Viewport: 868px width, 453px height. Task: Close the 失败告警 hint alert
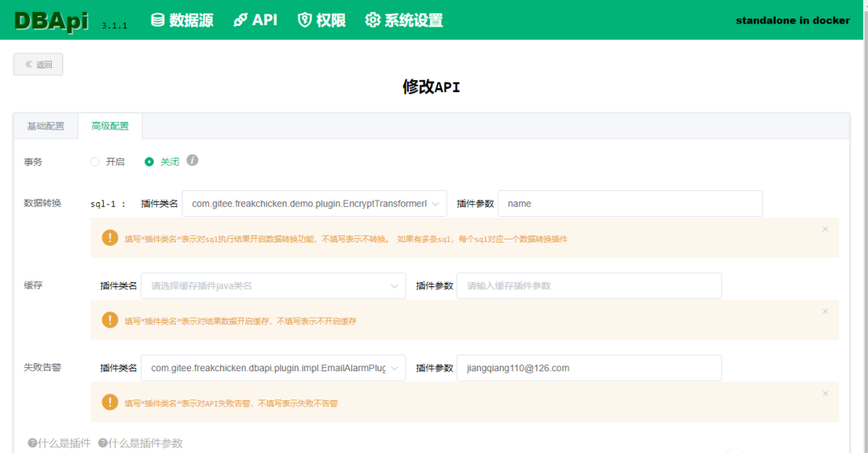(825, 393)
